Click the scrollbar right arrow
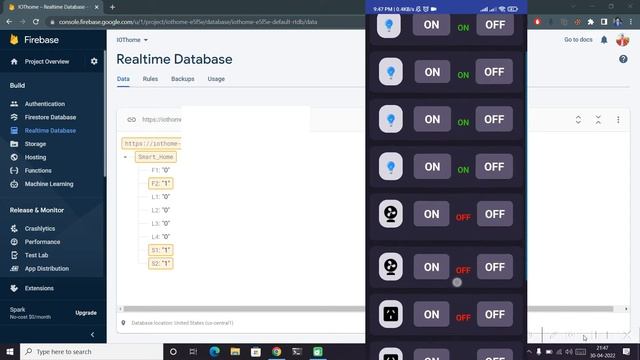This screenshot has height=360, width=640. click(x=626, y=309)
